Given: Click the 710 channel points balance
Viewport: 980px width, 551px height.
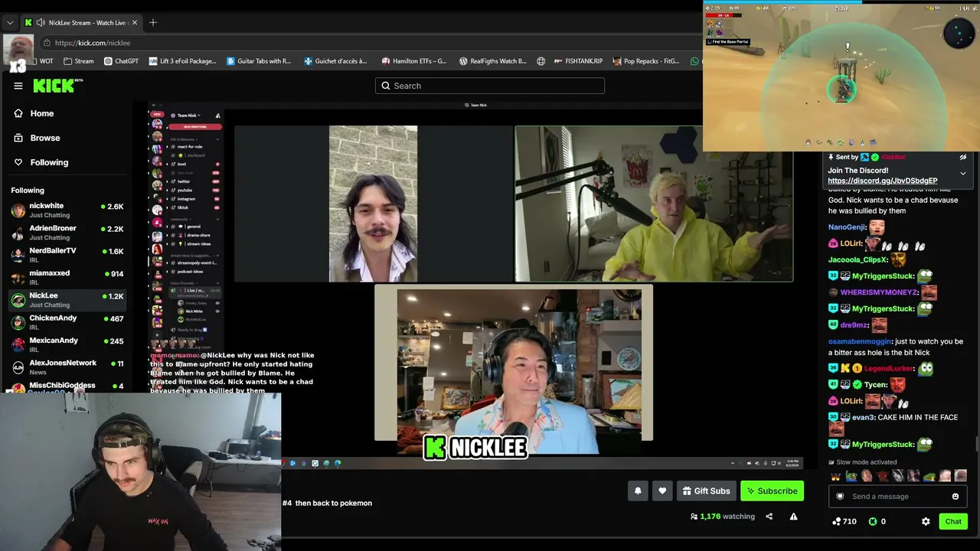Looking at the screenshot, I should click(x=844, y=521).
